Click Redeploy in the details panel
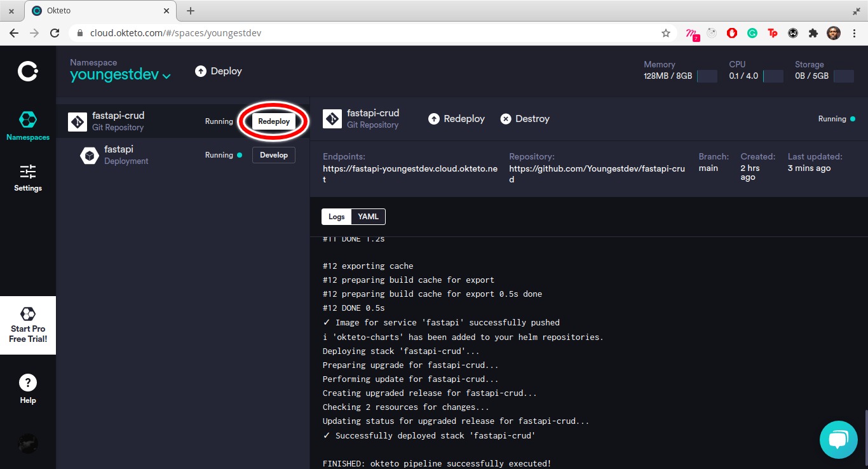The height and width of the screenshot is (469, 868). pos(457,119)
